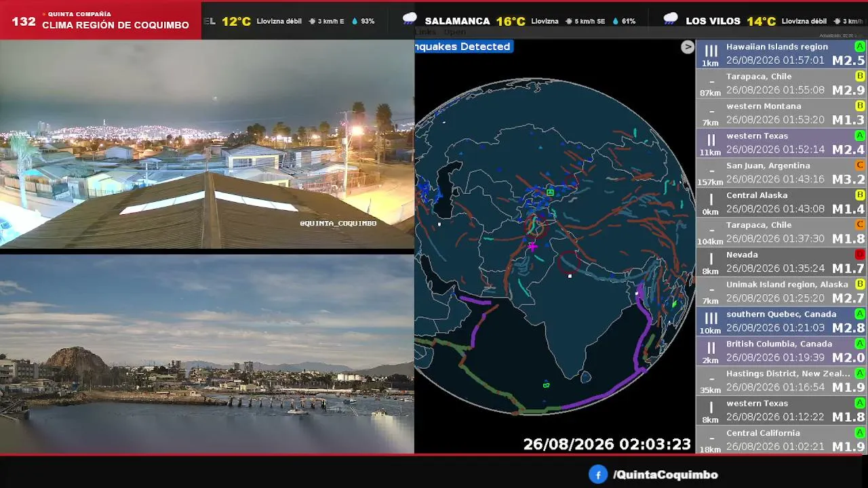Click the orange C badge for San Juan, Argentina
Viewport: 868px width, 488px height.
click(860, 165)
